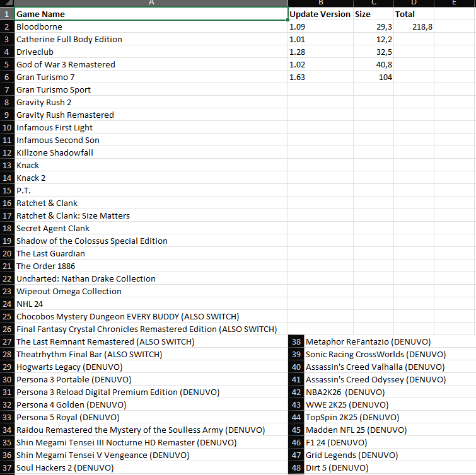476x475 pixels.
Task: Select Assassin's Creed Valhalla cell
Action: (390, 367)
